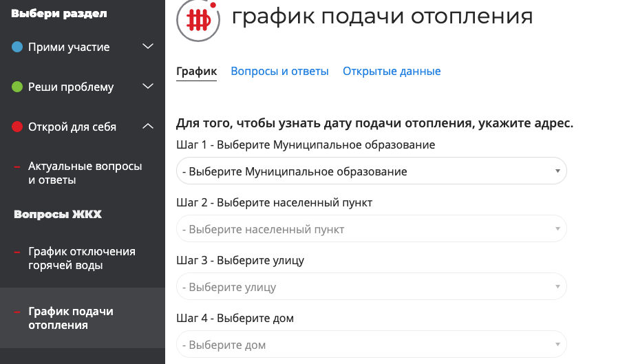Screen dimensions: 638x364
Task: Collapse the Открой для себя section chevron
Action: pos(147,127)
